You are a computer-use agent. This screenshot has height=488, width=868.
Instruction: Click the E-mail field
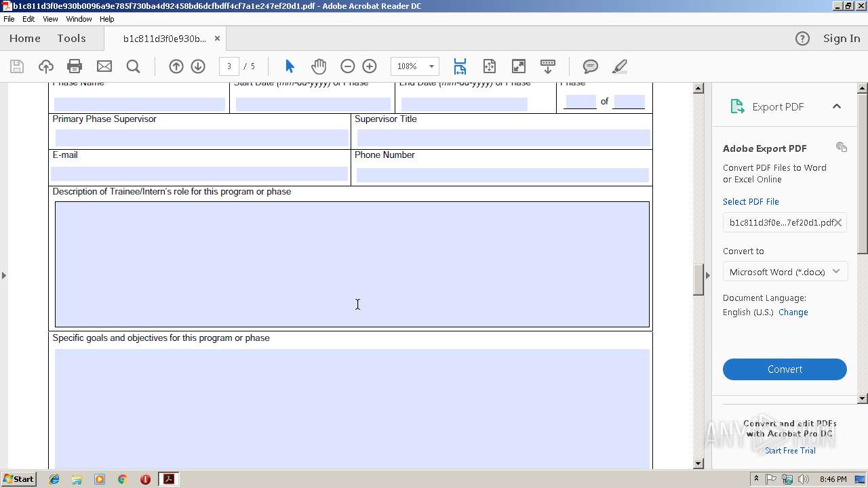click(x=199, y=174)
